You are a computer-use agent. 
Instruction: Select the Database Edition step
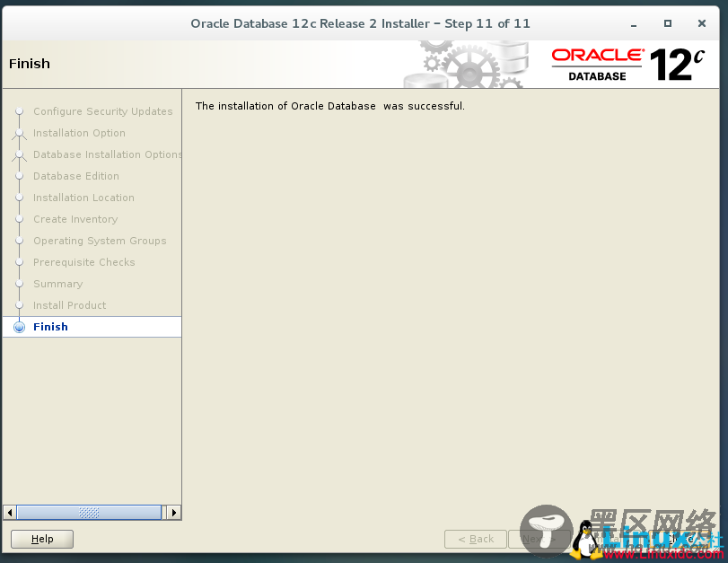(x=76, y=176)
